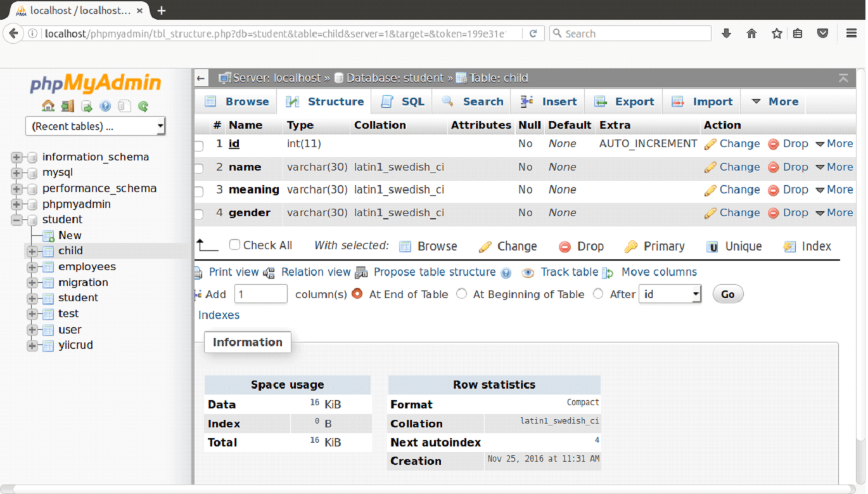868x494 pixels.
Task: Open the Search tab
Action: pyautogui.click(x=473, y=101)
